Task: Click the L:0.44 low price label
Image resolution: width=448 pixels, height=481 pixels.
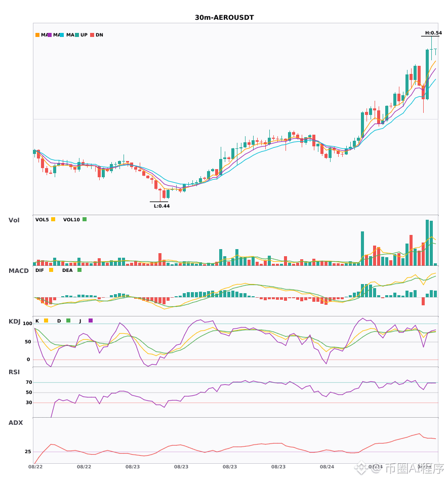Action: click(x=161, y=206)
